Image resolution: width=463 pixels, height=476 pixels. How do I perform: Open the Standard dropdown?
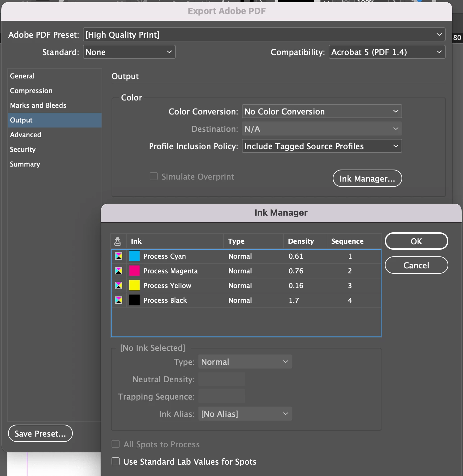[129, 52]
